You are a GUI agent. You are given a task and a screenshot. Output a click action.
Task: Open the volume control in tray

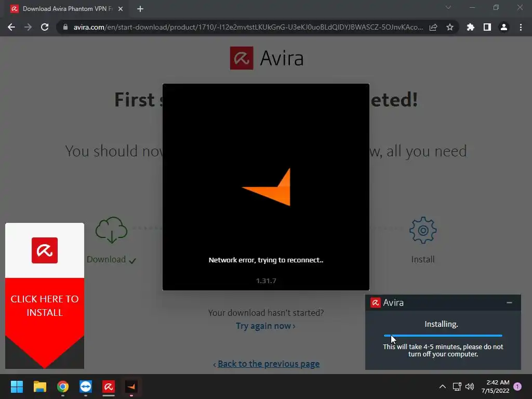pyautogui.click(x=470, y=387)
